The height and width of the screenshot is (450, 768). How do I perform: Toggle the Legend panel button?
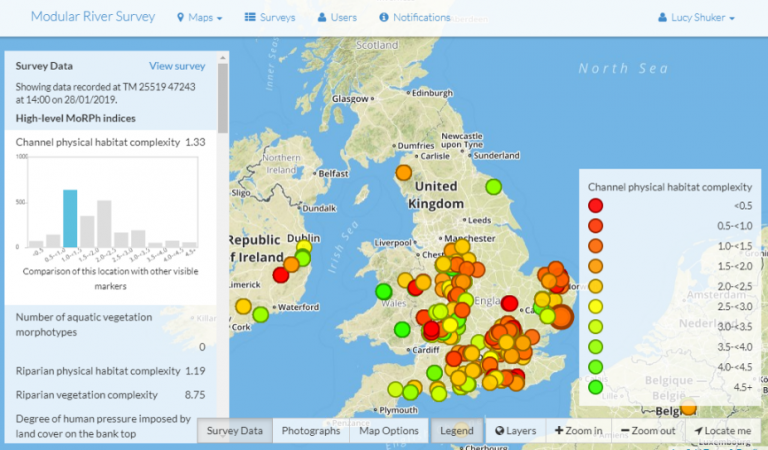(x=456, y=431)
